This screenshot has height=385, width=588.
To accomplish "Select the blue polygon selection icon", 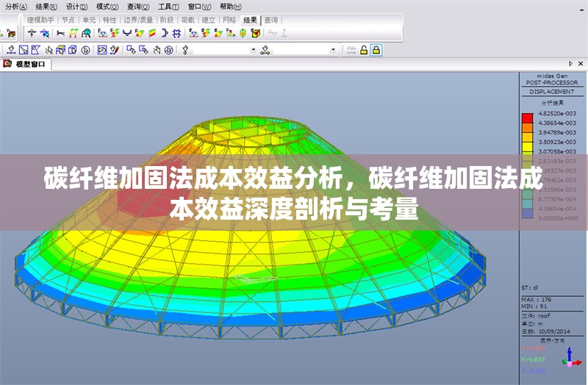I will (35, 50).
